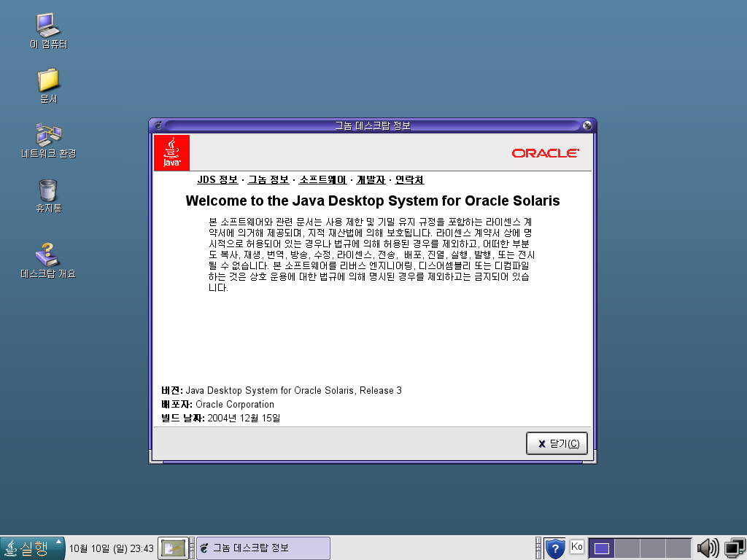Follow the 소프트웨어 link

pos(322,180)
